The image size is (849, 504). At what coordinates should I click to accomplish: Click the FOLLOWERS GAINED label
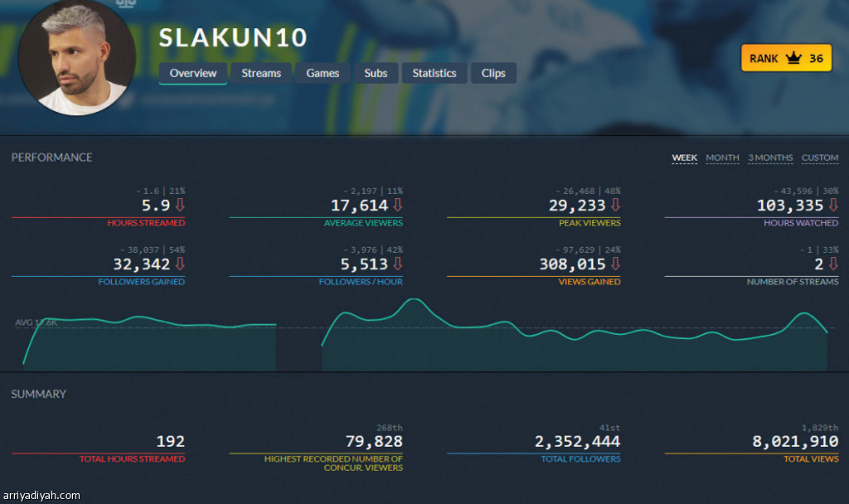pyautogui.click(x=141, y=282)
